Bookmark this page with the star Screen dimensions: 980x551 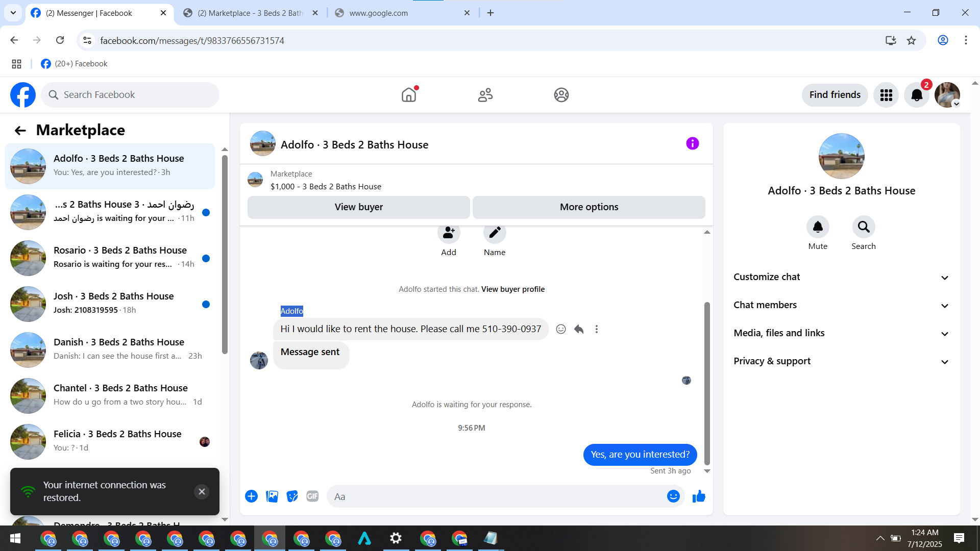(x=912, y=40)
